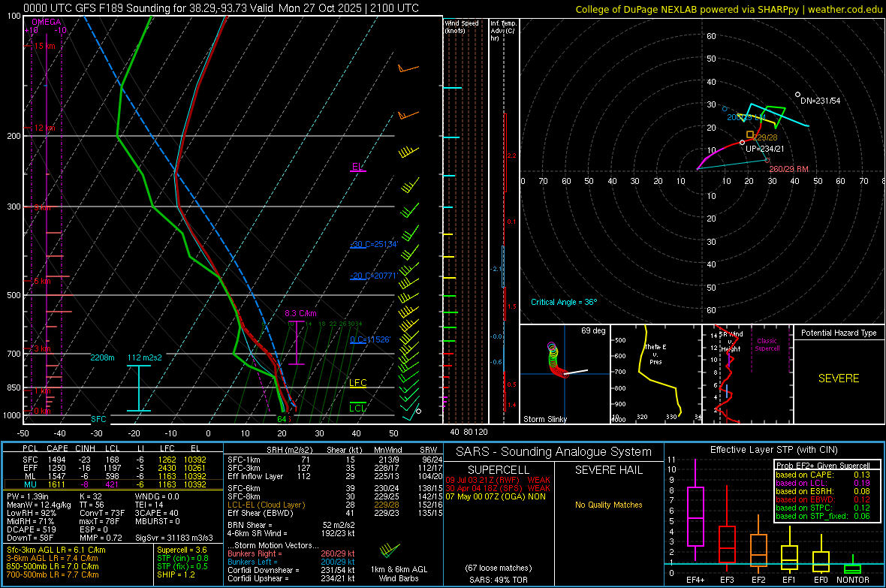This screenshot has width=886, height=588.
Task: Click the 'SARS: 49% TOR' text
Action: pos(499,580)
